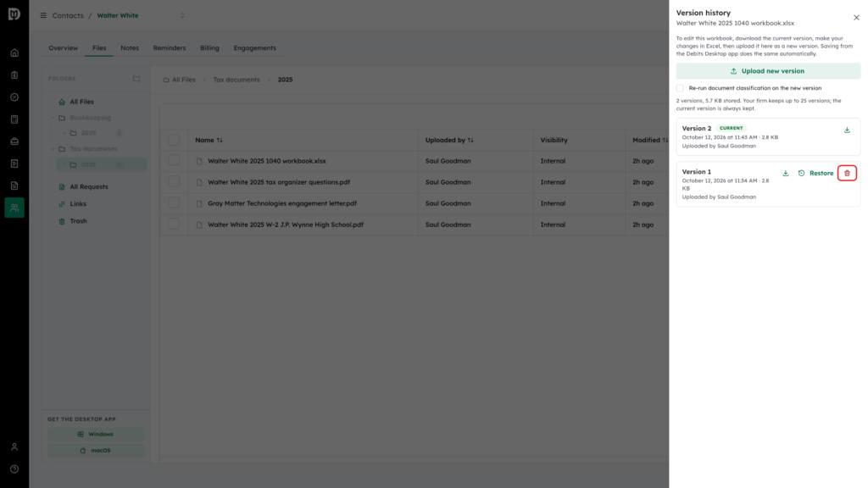This screenshot has width=868, height=488.
Task: Click Internal visibility for 1040 workbook row
Action: [553, 161]
